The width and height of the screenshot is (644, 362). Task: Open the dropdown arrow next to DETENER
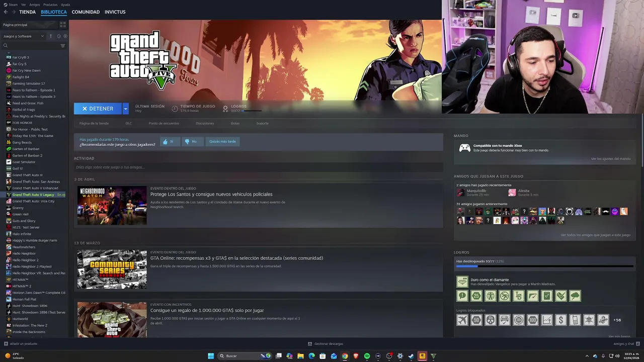pos(125,109)
